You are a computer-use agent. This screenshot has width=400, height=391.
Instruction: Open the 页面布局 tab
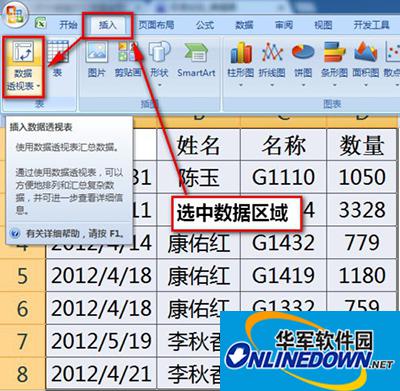click(x=156, y=25)
